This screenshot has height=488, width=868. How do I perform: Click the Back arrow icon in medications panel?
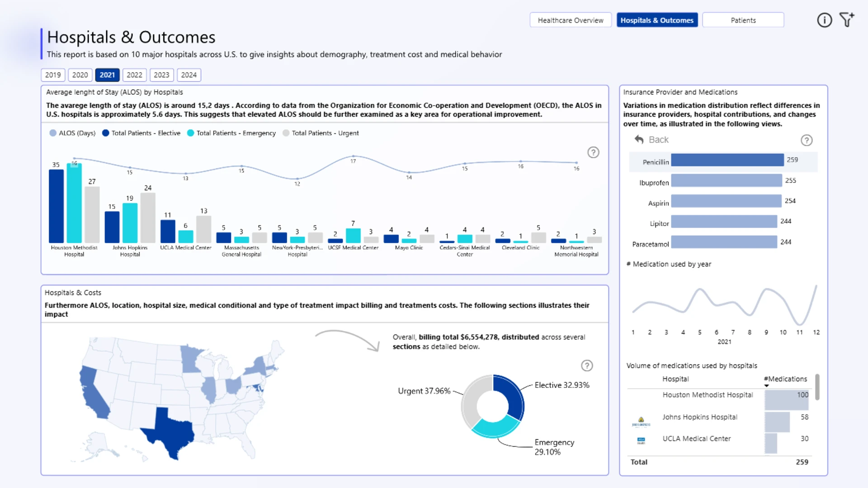[639, 140]
